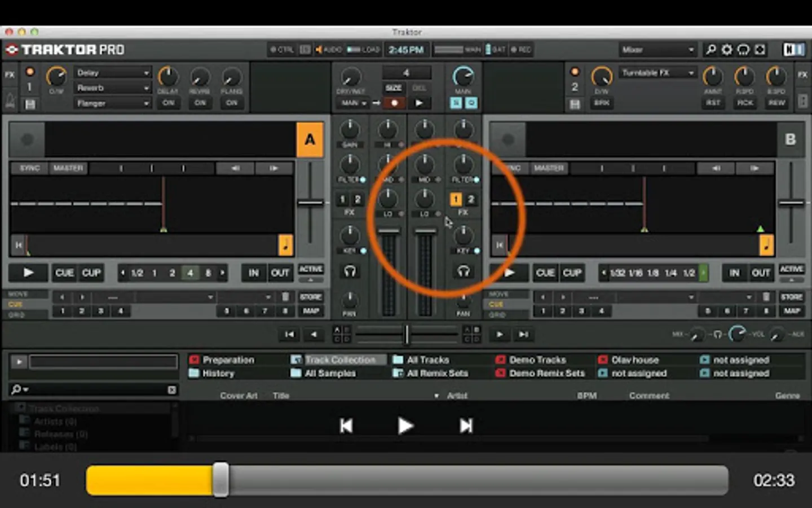Click the video progress bar handle
This screenshot has height=508, width=812.
pyautogui.click(x=220, y=480)
